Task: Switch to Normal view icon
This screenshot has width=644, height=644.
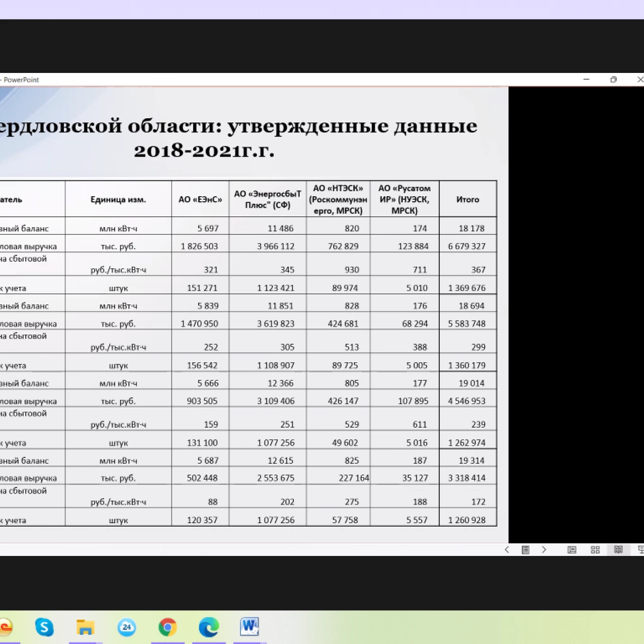Action: click(x=572, y=550)
